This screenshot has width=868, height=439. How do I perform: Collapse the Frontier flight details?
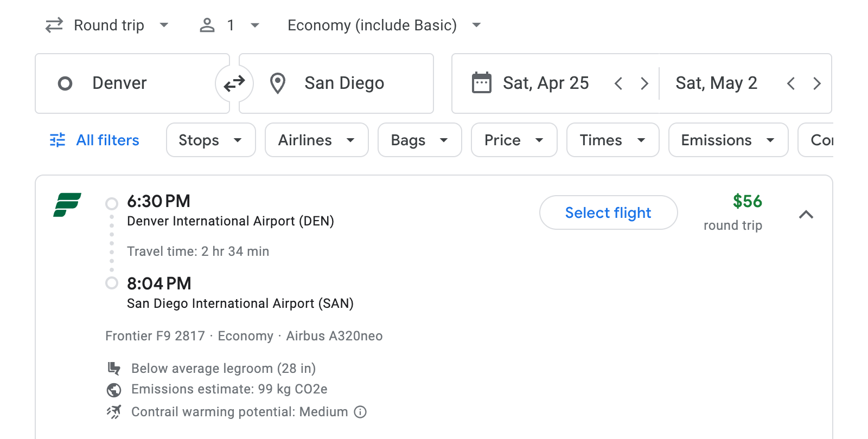[x=807, y=215]
